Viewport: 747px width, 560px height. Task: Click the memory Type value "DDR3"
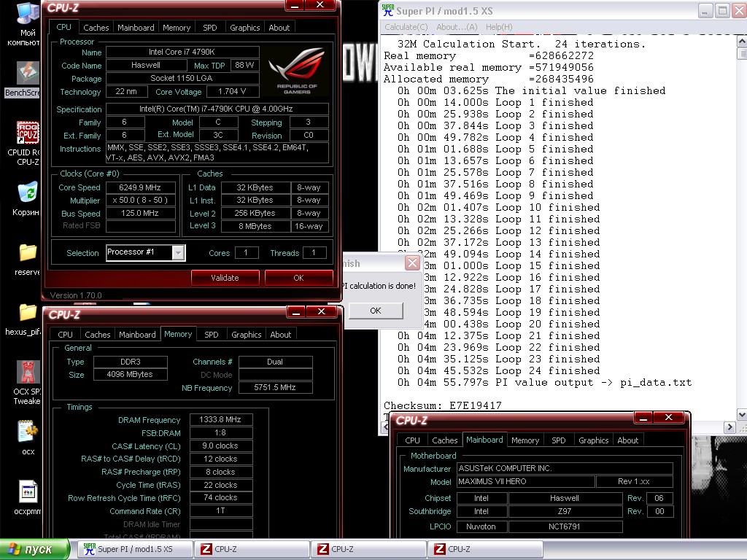click(131, 362)
